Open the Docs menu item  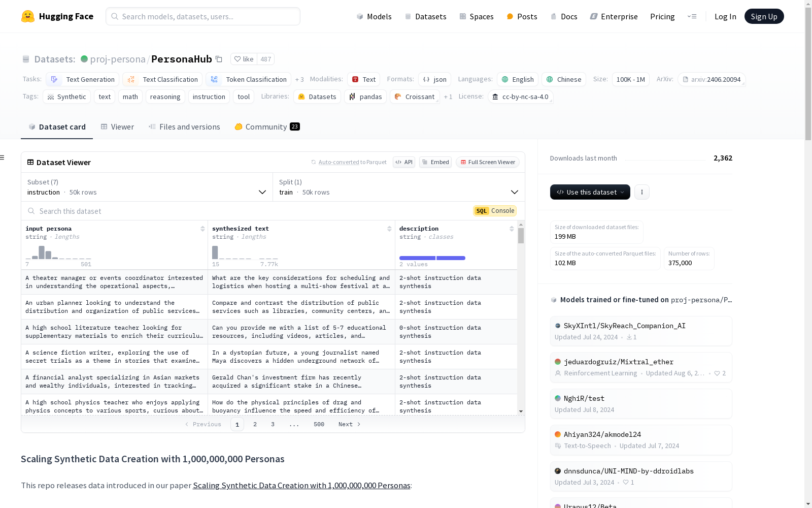564,16
